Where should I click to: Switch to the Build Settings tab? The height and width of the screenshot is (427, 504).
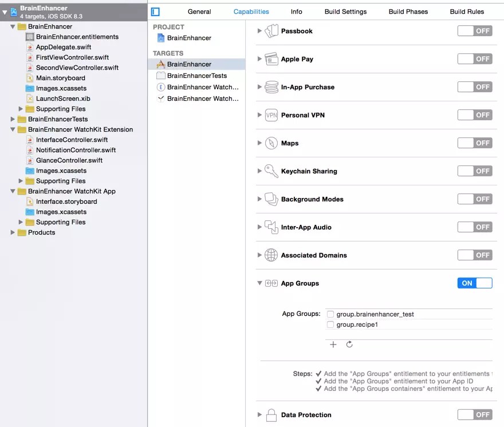pyautogui.click(x=345, y=11)
